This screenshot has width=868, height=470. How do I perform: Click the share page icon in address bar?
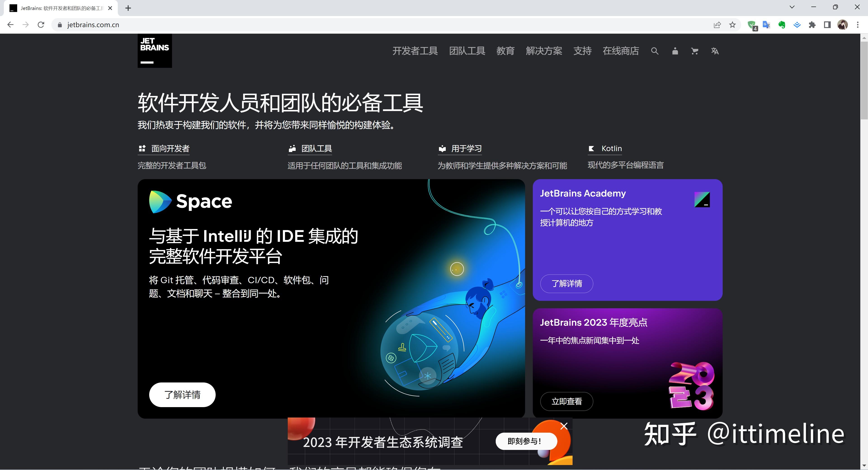pyautogui.click(x=717, y=25)
